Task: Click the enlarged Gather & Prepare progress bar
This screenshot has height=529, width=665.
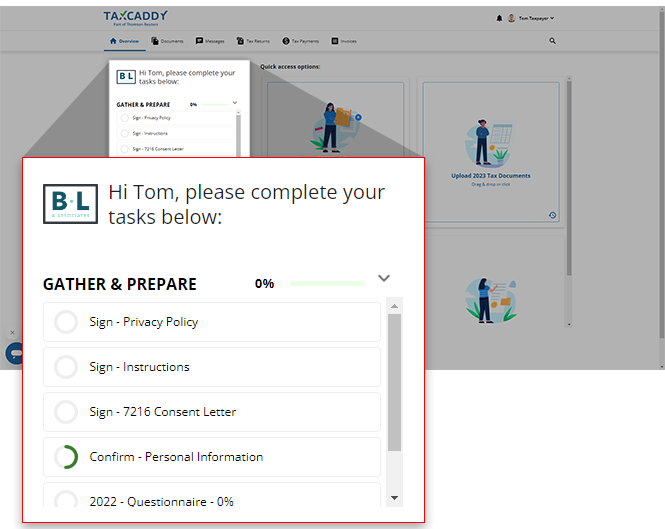Action: pos(327,283)
